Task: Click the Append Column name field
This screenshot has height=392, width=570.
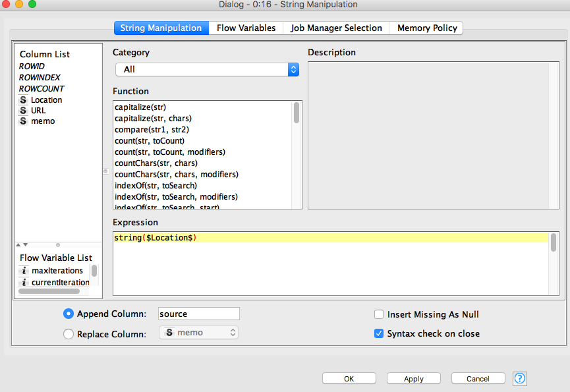Action: click(199, 314)
